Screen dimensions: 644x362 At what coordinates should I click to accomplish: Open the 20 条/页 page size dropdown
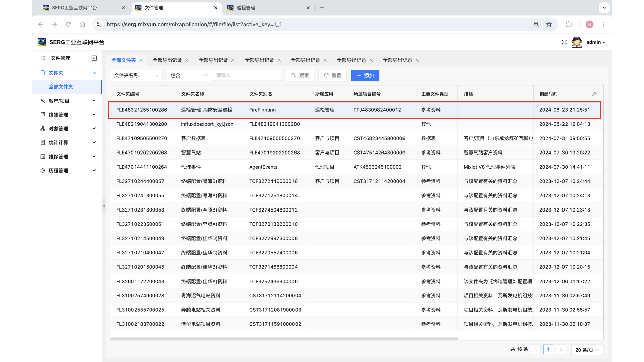coord(587,350)
